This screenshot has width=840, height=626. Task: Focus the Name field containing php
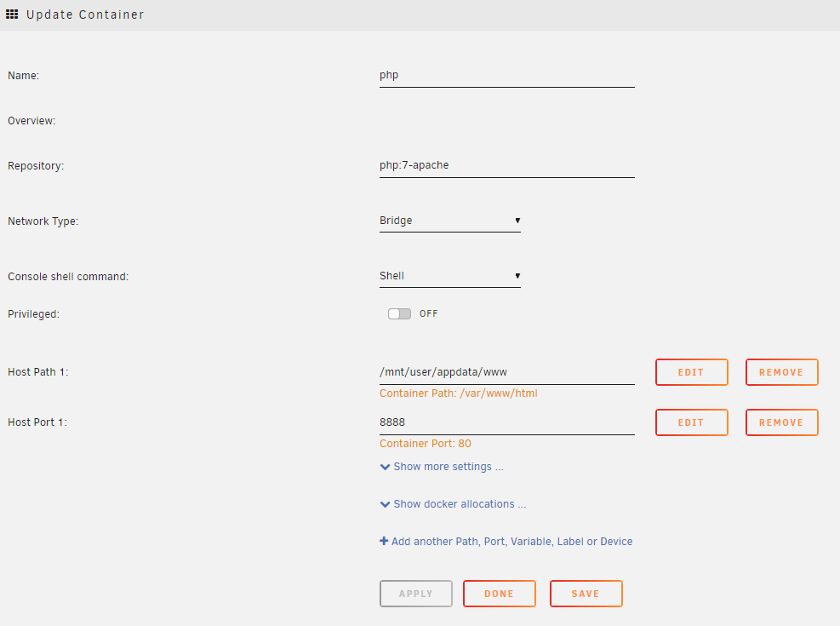coord(506,76)
